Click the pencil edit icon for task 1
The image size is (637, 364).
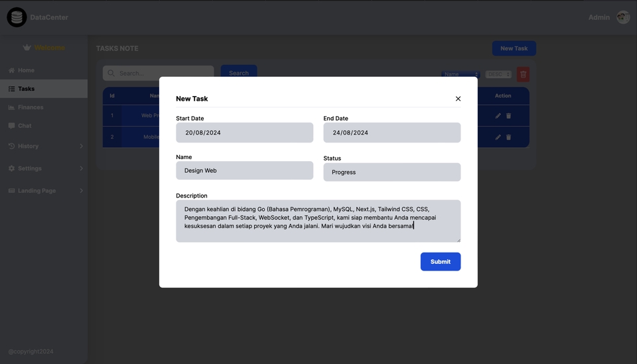click(x=498, y=115)
